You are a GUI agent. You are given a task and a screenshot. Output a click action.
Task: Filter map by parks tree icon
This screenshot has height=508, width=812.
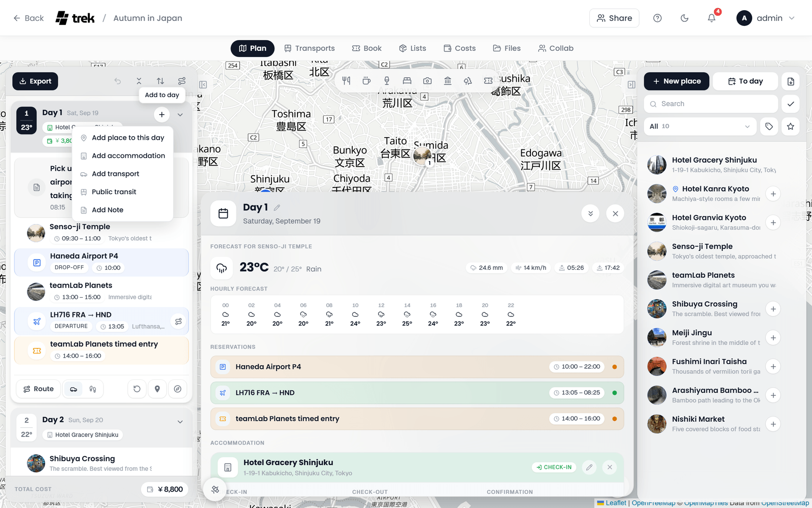tap(468, 81)
